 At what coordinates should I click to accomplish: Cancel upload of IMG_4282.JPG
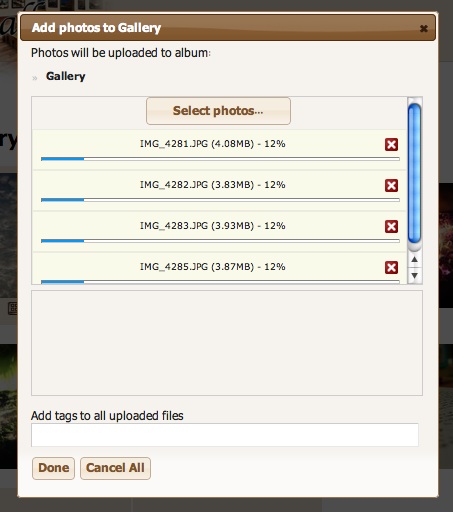(x=391, y=185)
